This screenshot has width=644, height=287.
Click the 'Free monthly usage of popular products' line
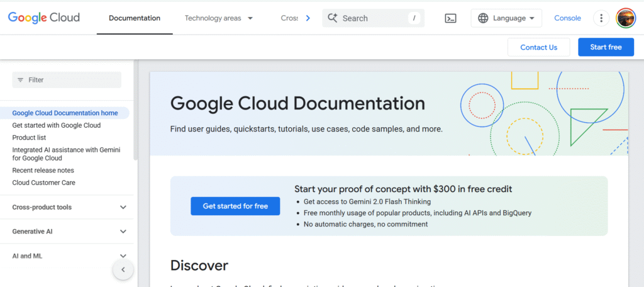click(418, 213)
